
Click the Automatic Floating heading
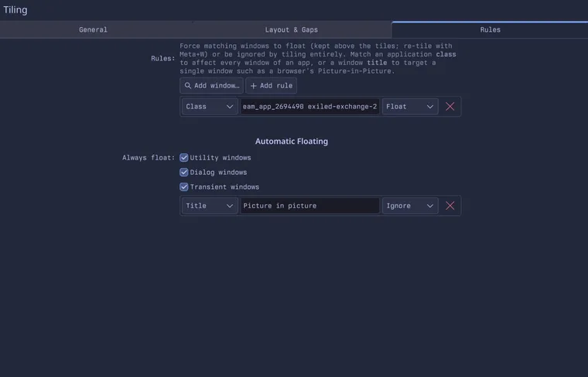(x=292, y=142)
